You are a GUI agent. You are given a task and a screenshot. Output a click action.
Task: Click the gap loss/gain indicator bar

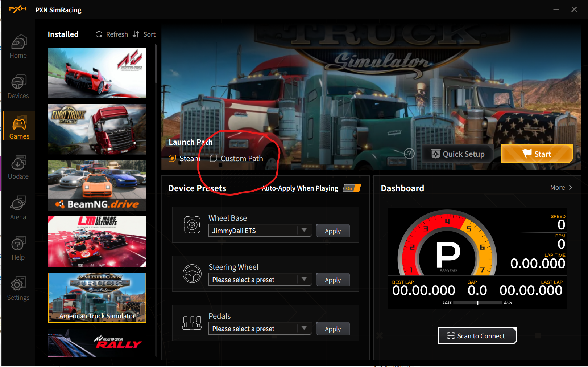pyautogui.click(x=477, y=302)
